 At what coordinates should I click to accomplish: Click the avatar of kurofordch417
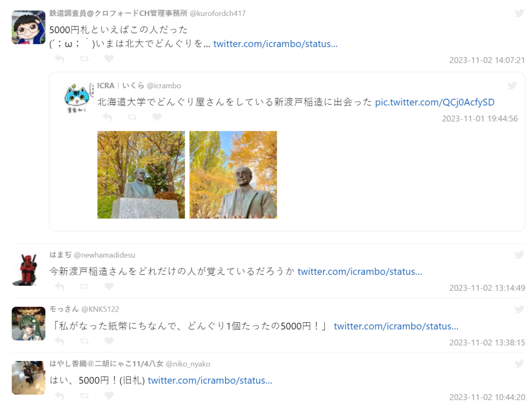pos(28,27)
